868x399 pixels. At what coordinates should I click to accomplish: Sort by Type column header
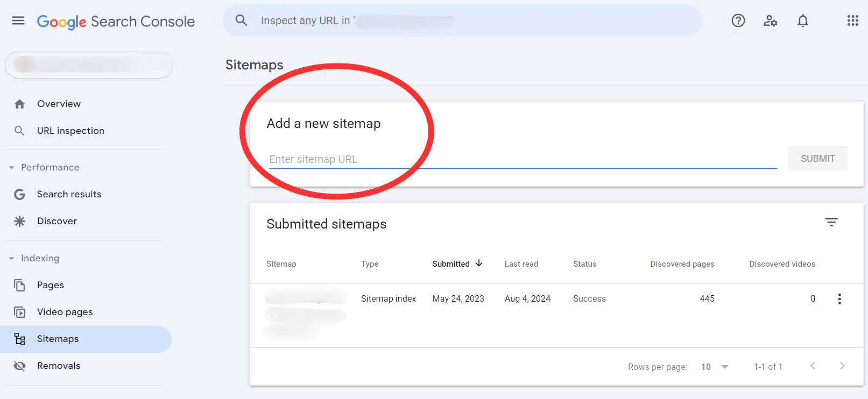pos(370,264)
